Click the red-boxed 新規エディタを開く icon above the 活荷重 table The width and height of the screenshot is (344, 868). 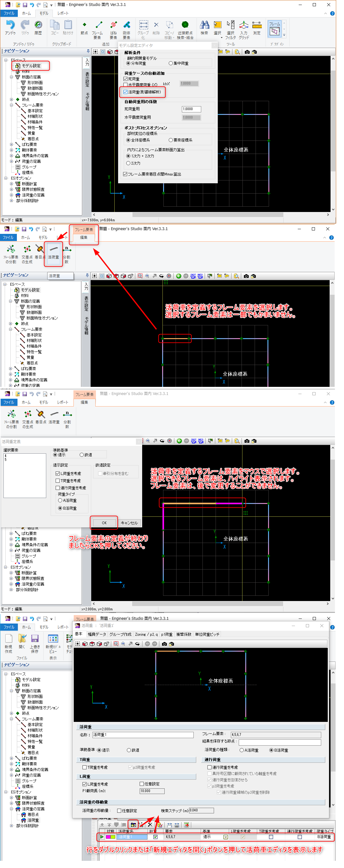click(133, 825)
